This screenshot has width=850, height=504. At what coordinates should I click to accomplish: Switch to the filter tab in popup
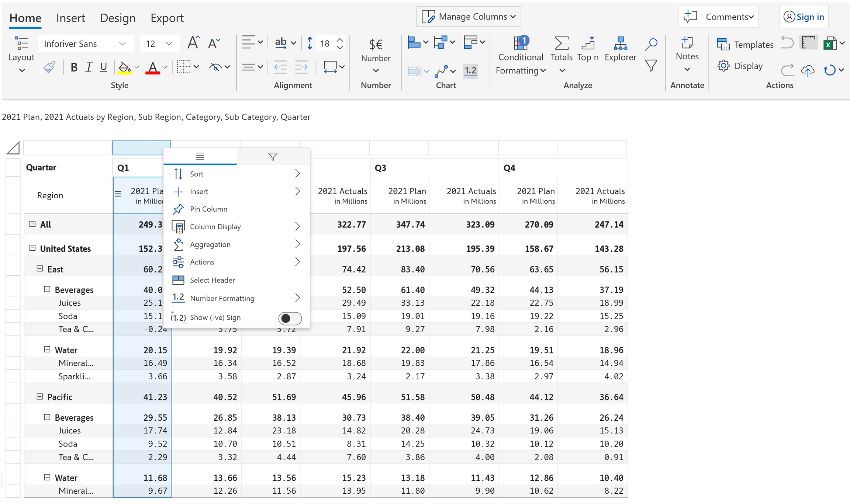[273, 157]
